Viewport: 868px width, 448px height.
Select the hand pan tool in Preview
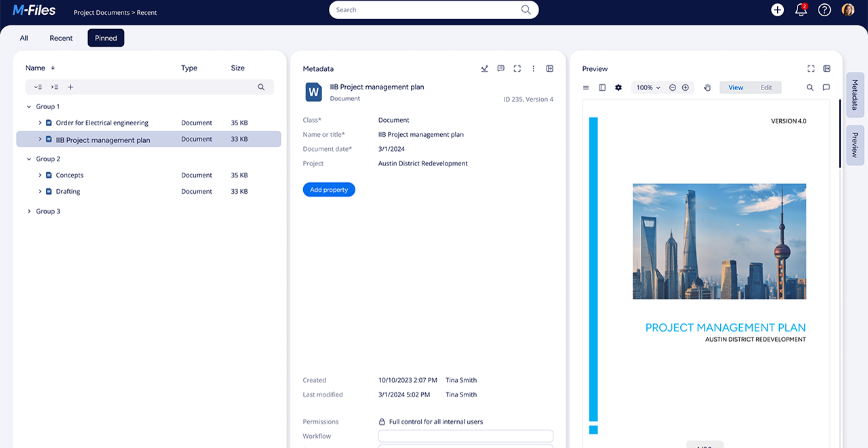point(707,87)
